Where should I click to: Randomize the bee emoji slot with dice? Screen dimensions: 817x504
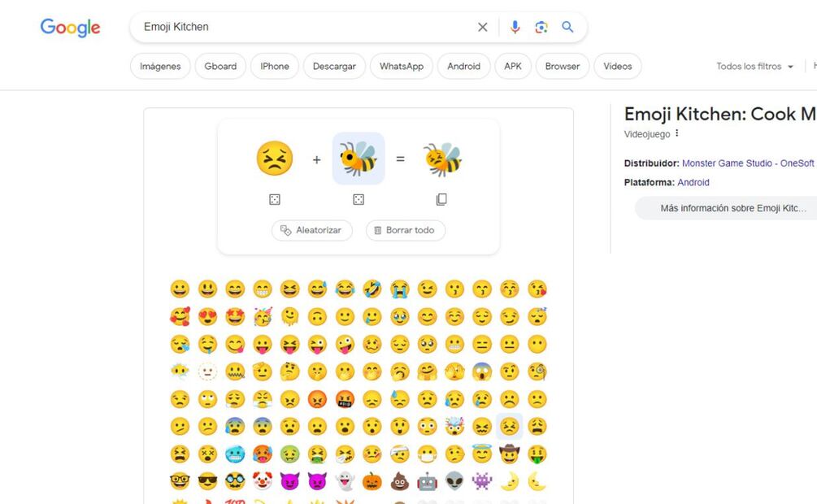coord(359,200)
